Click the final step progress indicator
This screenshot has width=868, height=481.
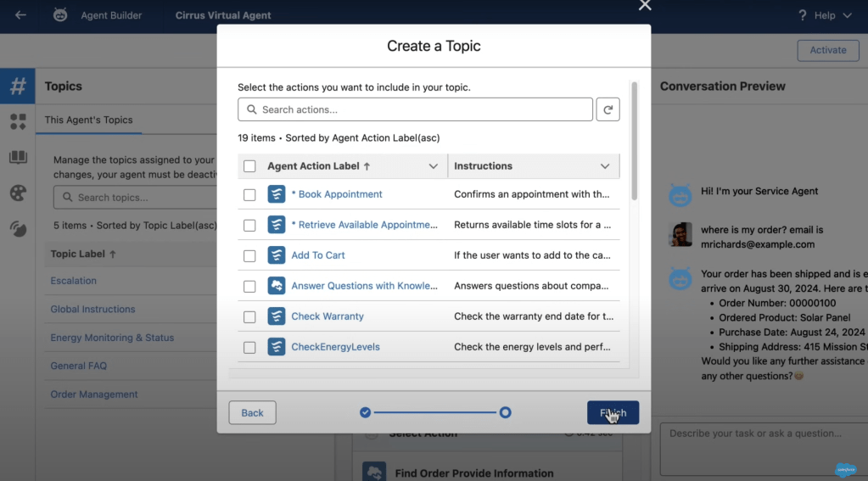[x=505, y=412]
